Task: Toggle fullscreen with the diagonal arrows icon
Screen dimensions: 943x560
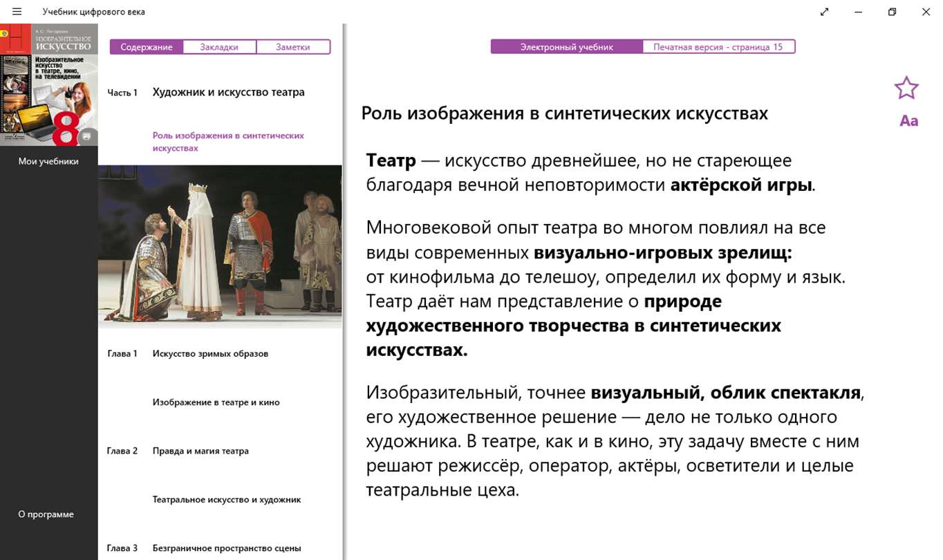Action: (x=825, y=12)
